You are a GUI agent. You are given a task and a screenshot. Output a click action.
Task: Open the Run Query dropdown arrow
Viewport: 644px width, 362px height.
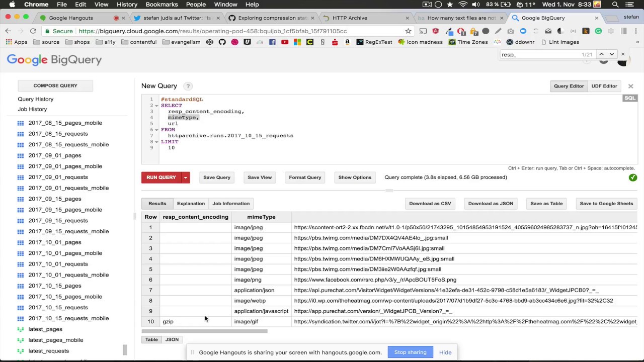(186, 177)
